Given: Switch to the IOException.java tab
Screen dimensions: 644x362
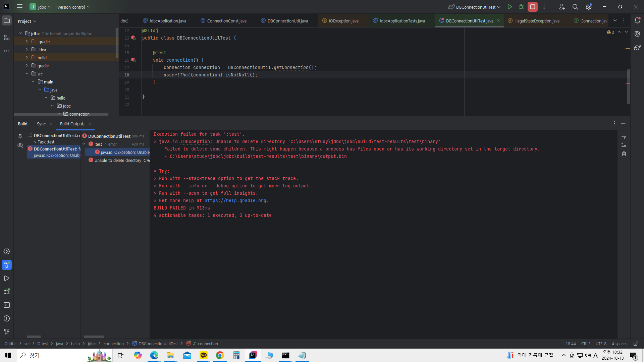Looking at the screenshot, I should [x=340, y=21].
